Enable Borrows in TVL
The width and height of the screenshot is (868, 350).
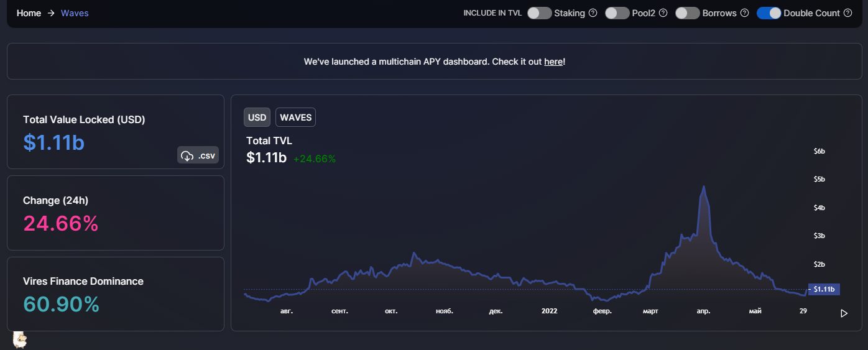click(x=687, y=13)
